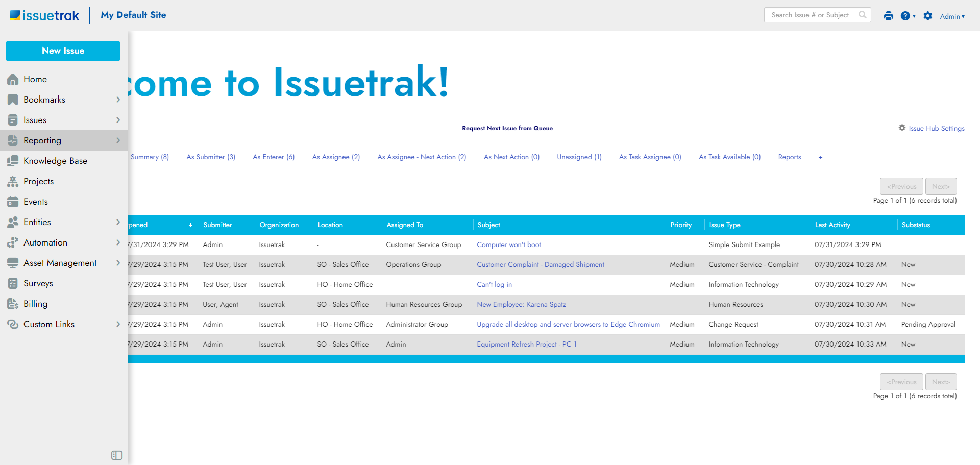This screenshot has height=465, width=980.
Task: Click the Automation icon in sidebar
Action: [13, 242]
